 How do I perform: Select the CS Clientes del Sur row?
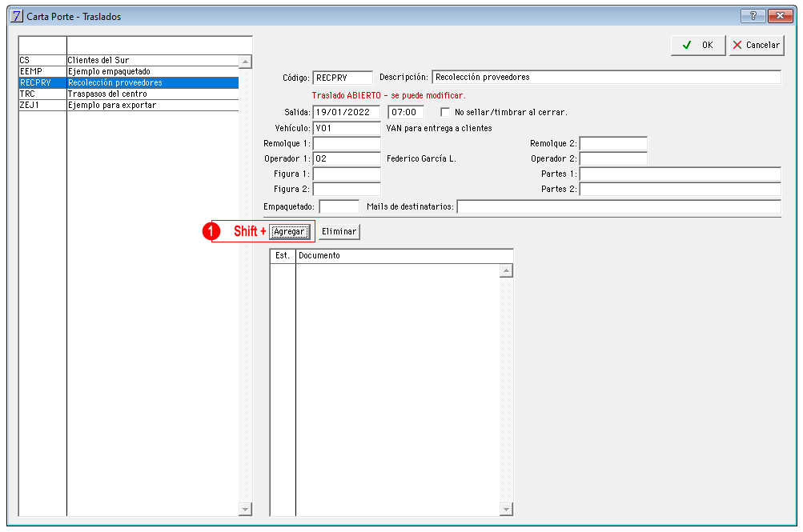(x=129, y=60)
